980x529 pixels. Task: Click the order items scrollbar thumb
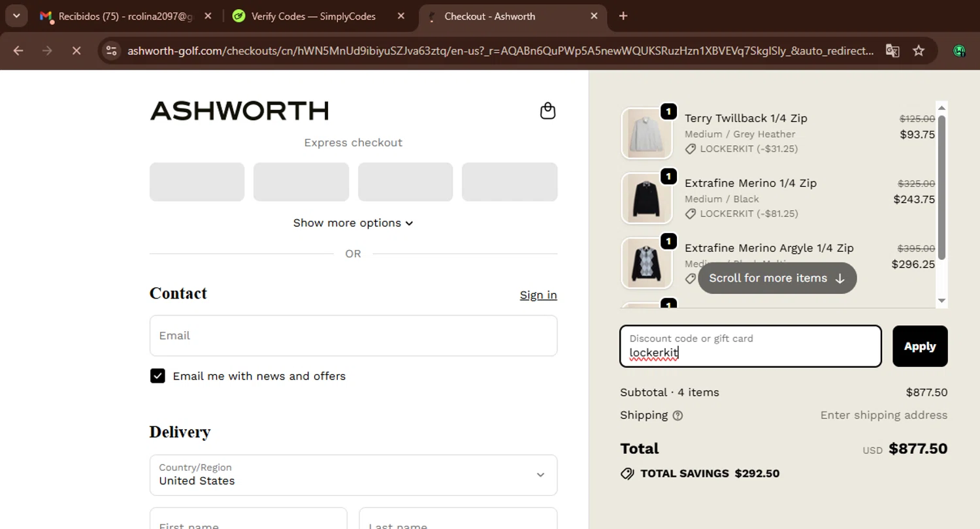pos(941,188)
